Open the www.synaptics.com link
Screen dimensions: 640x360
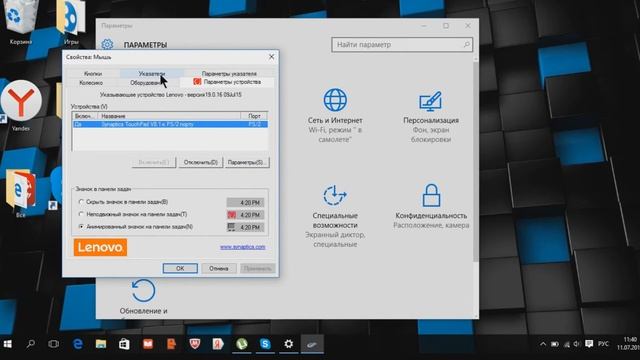coord(242,247)
